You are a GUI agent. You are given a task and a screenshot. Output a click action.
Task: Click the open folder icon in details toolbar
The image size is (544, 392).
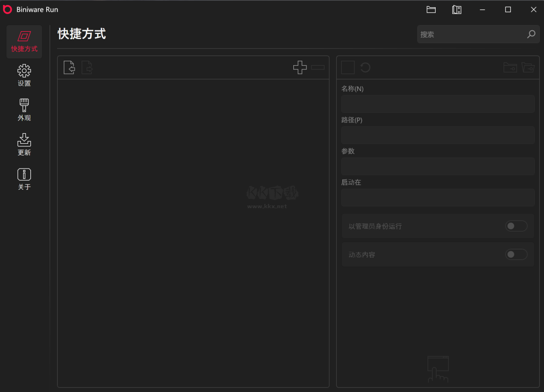(528, 68)
